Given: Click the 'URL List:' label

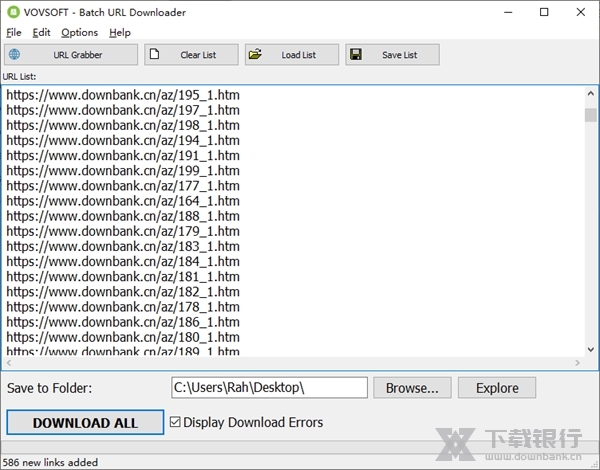Looking at the screenshot, I should (19, 77).
